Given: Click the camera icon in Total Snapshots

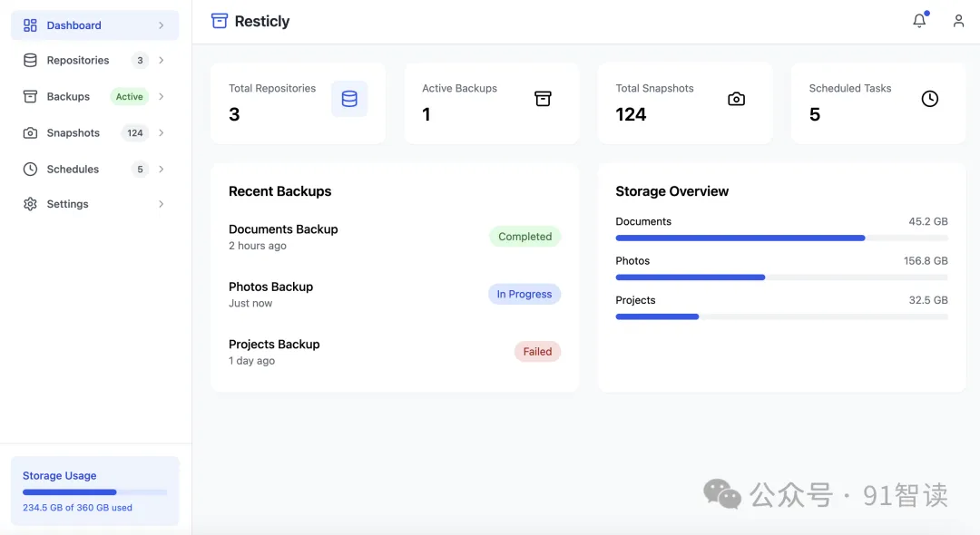Looking at the screenshot, I should point(736,99).
